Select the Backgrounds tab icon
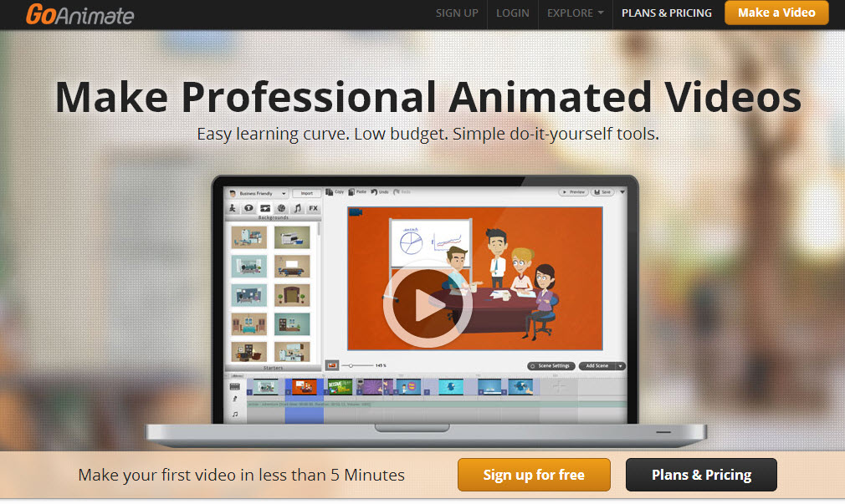 [265, 208]
